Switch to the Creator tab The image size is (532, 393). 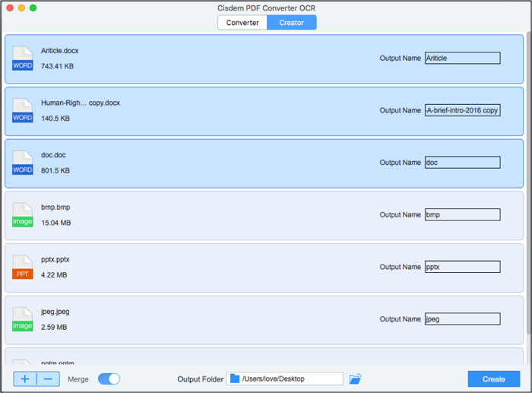(292, 23)
